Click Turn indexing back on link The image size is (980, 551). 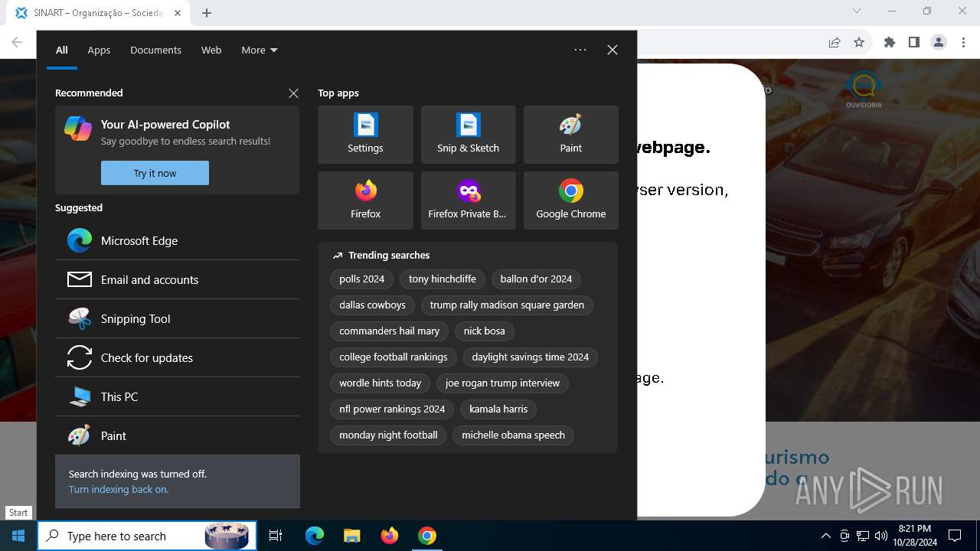(119, 489)
